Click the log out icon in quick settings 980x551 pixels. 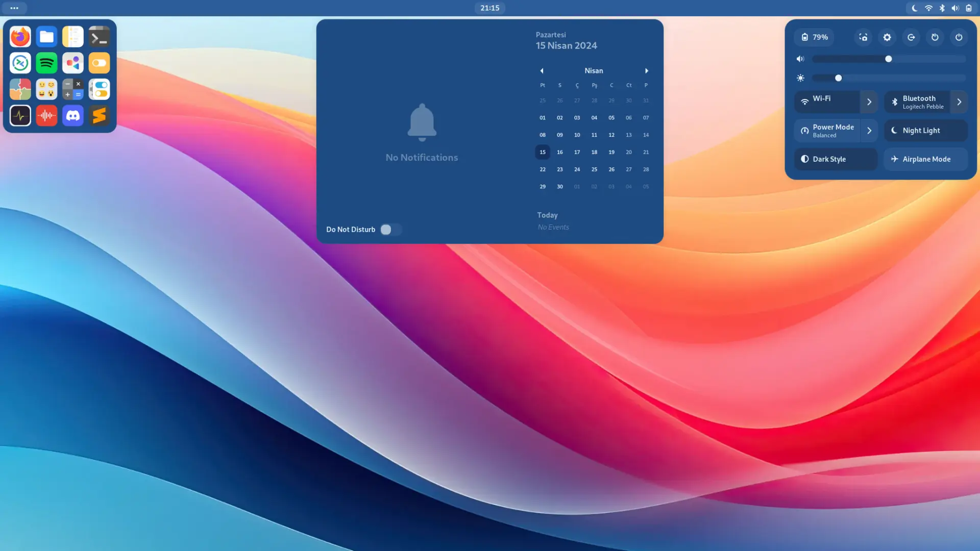(x=911, y=37)
